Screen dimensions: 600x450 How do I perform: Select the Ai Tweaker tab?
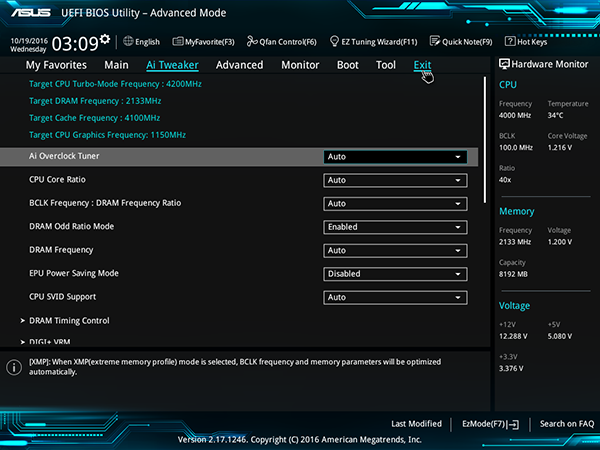(172, 65)
